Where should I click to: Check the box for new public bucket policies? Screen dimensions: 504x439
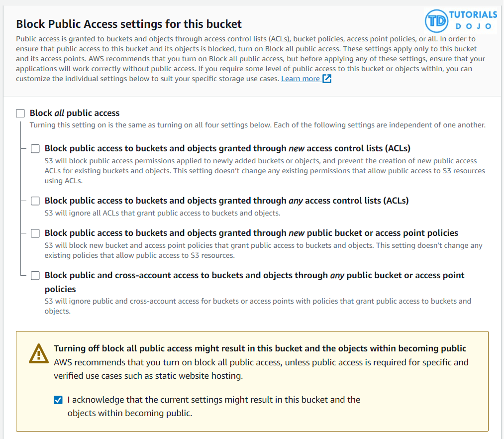(35, 233)
